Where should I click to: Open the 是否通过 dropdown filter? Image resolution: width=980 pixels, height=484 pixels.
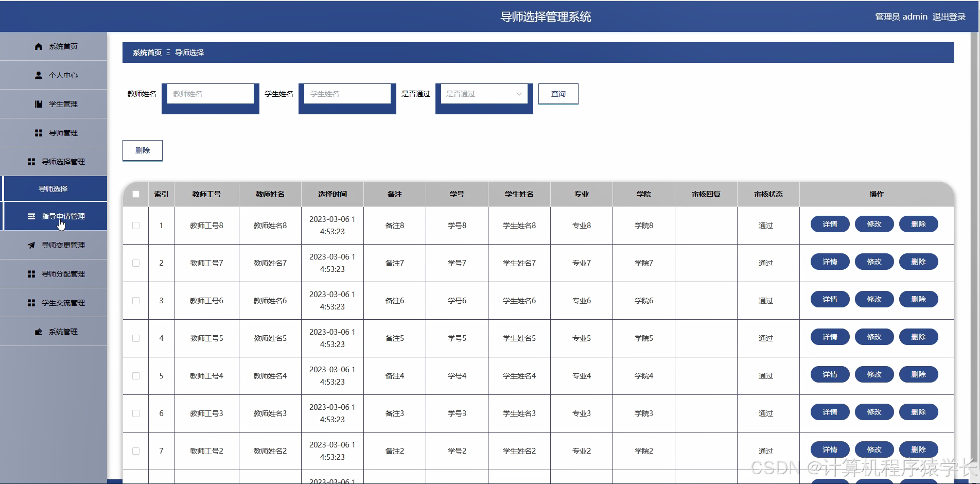[x=484, y=94]
